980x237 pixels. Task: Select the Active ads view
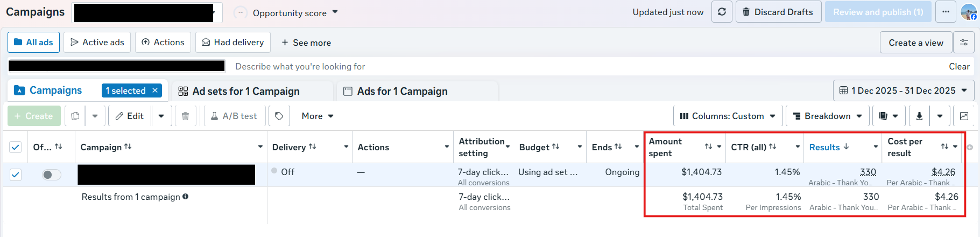click(97, 42)
